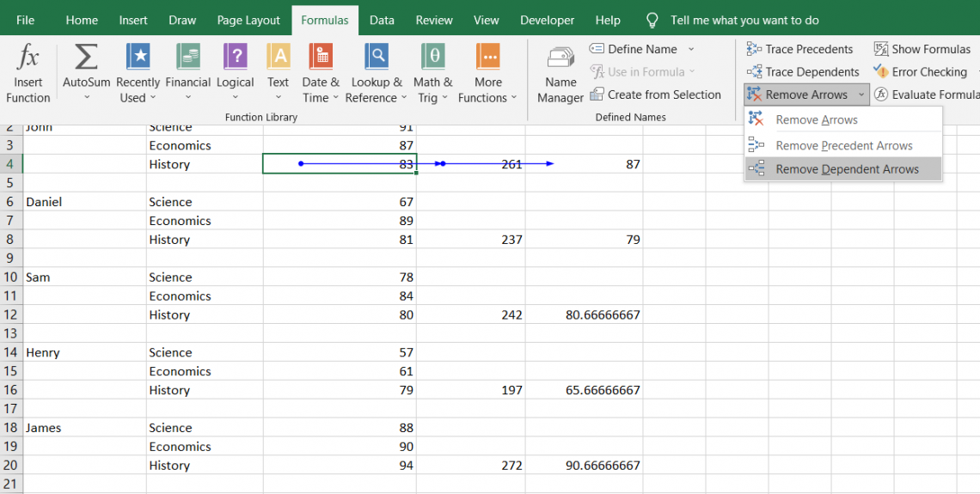Expand the Remove Arrows dropdown arrow

coord(861,95)
